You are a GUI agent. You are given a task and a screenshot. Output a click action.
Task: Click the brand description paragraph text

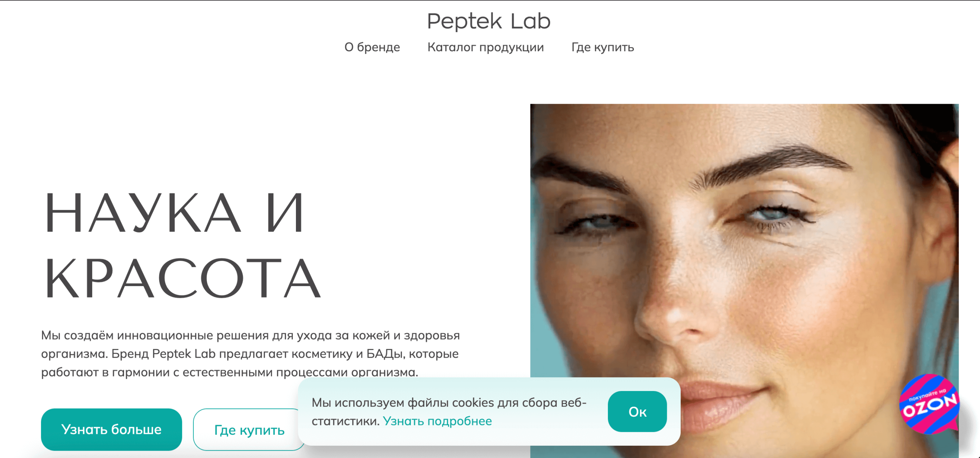[x=251, y=353]
